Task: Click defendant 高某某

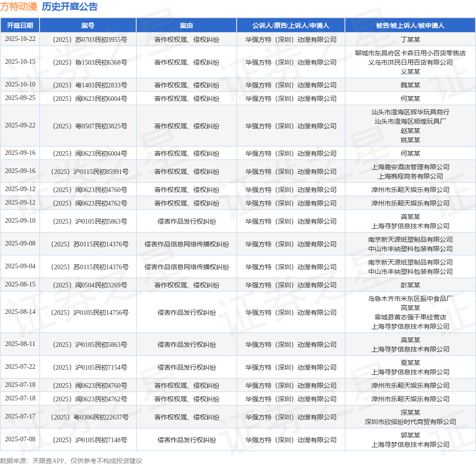Action: (x=410, y=308)
